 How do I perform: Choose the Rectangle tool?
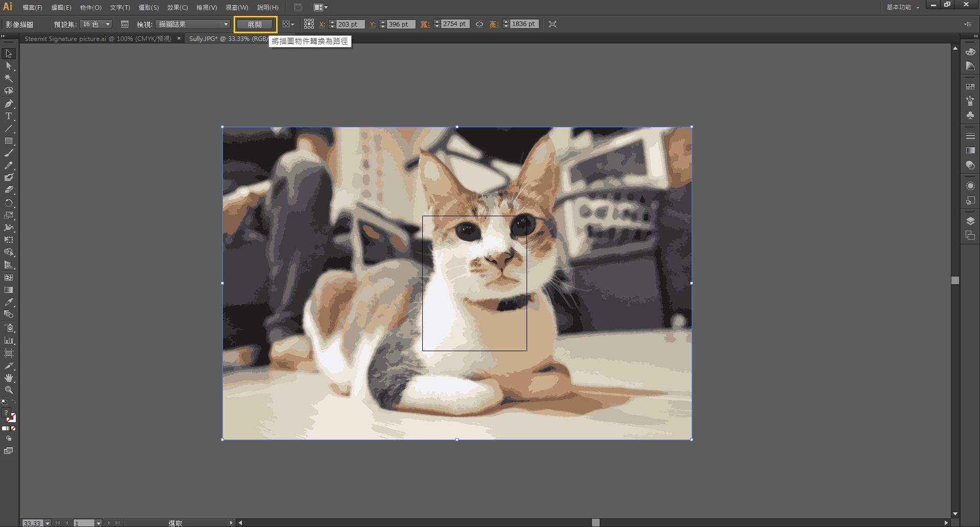[9, 141]
